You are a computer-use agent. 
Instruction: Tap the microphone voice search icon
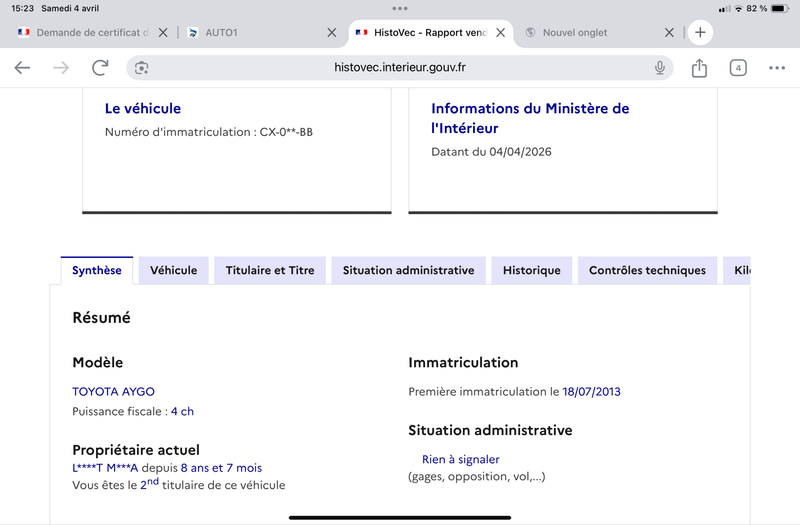[660, 68]
